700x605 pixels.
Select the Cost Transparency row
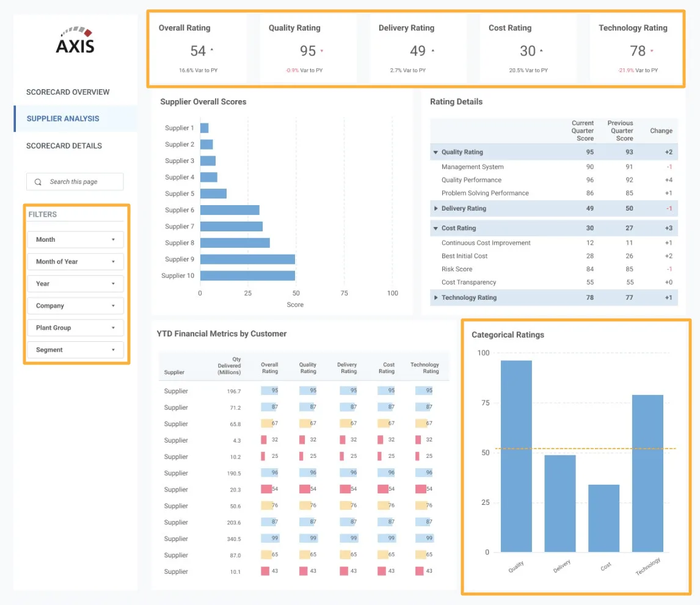tap(554, 283)
